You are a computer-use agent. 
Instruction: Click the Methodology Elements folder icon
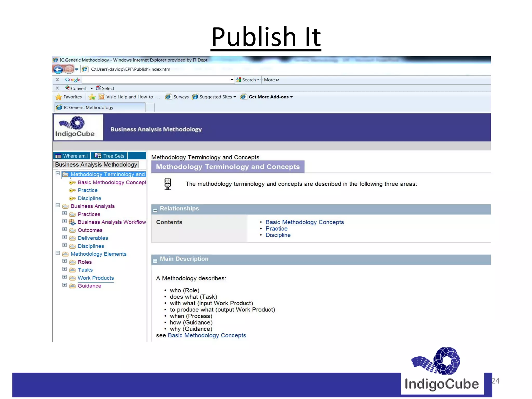65,254
